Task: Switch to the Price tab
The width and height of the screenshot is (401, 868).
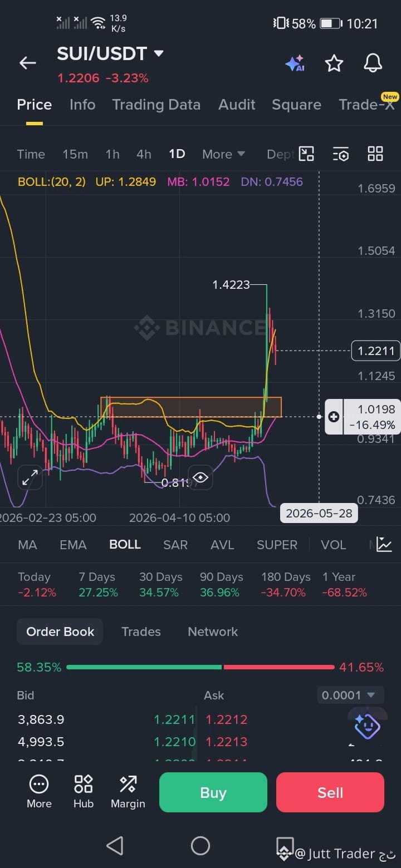Action: [35, 105]
